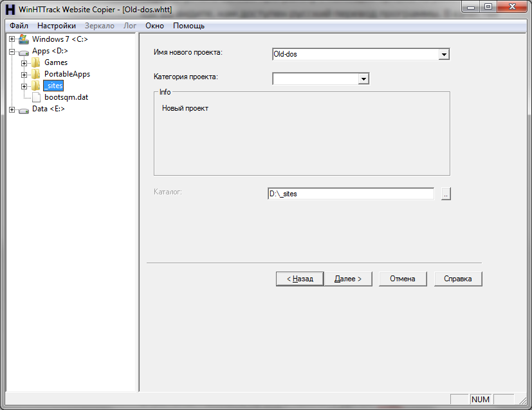Browse for folder with the '..' button
The image size is (532, 410).
pyautogui.click(x=446, y=194)
